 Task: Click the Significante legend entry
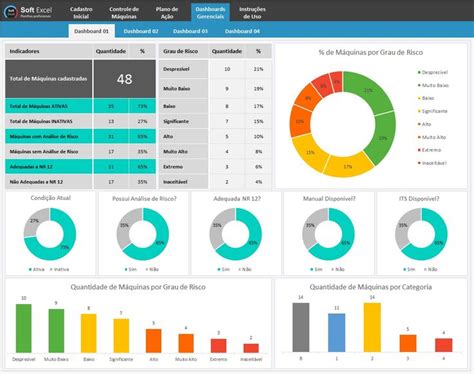point(433,111)
